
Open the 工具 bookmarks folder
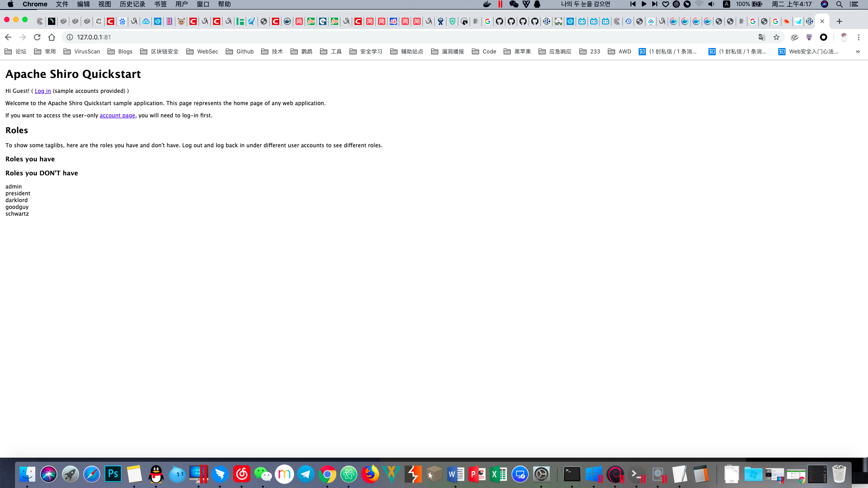pyautogui.click(x=331, y=52)
